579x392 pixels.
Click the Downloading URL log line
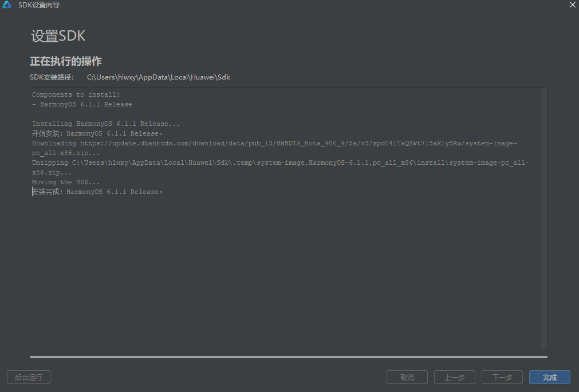point(274,148)
